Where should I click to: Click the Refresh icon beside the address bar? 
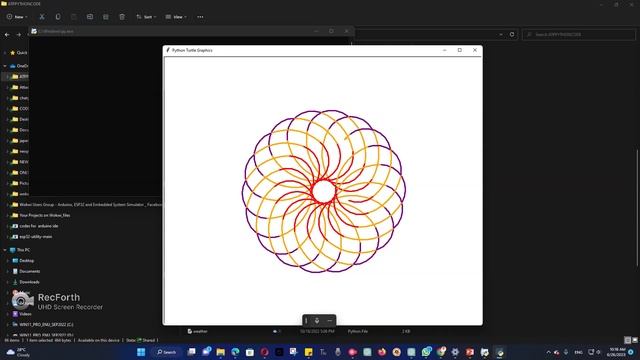click(512, 34)
